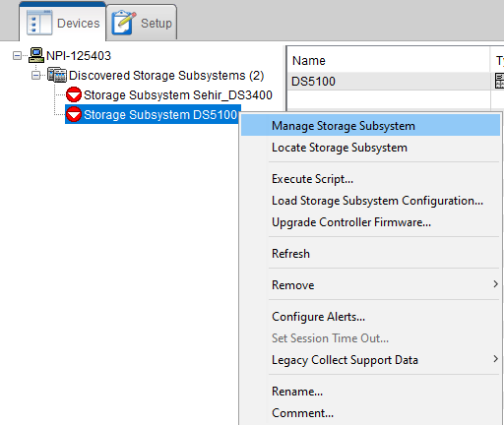The image size is (504, 425).
Task: Click Legacy Collect Support Data entry
Action: pyautogui.click(x=370, y=360)
